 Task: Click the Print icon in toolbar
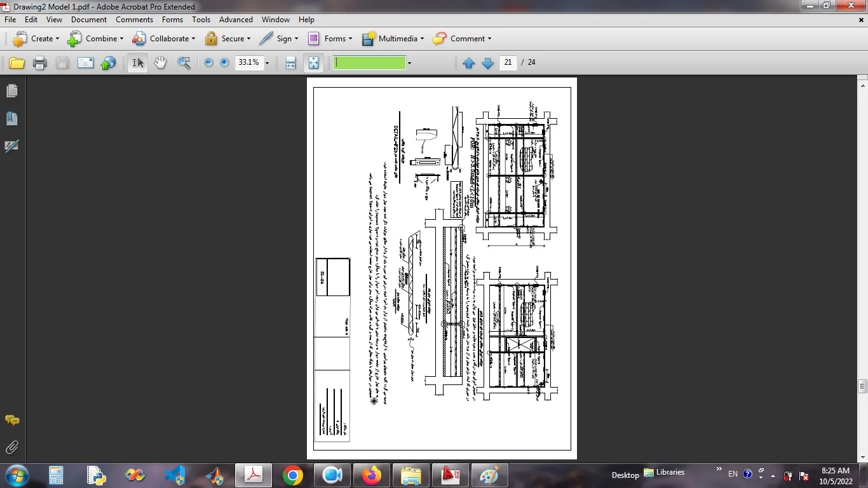coord(39,63)
